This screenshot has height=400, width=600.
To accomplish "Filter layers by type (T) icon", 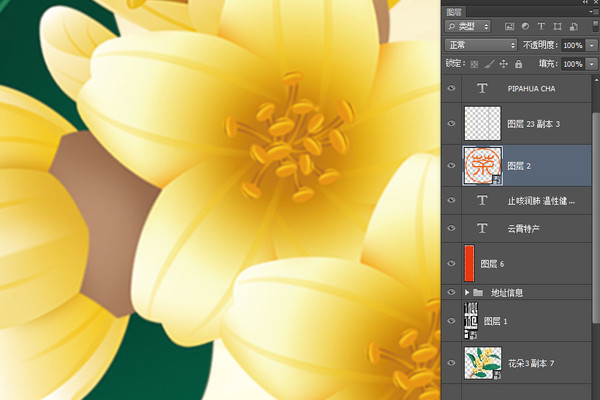I will pyautogui.click(x=541, y=26).
